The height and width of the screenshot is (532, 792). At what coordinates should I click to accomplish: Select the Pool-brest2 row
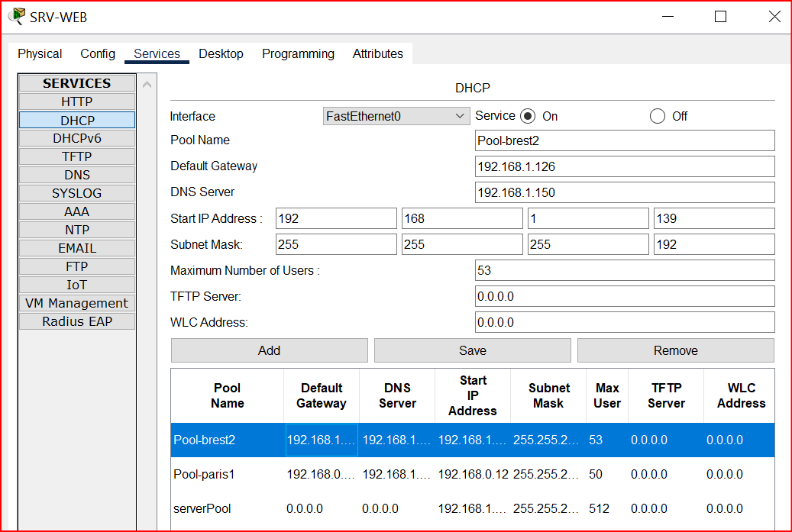[x=472, y=440]
